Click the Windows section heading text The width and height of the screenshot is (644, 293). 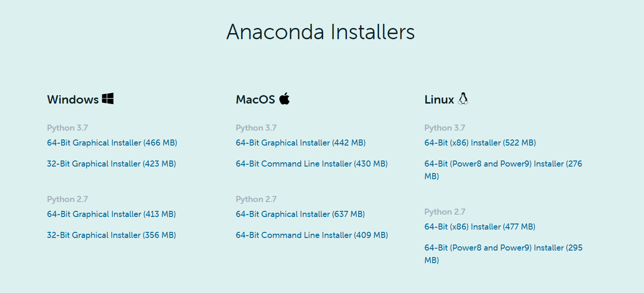(x=73, y=99)
